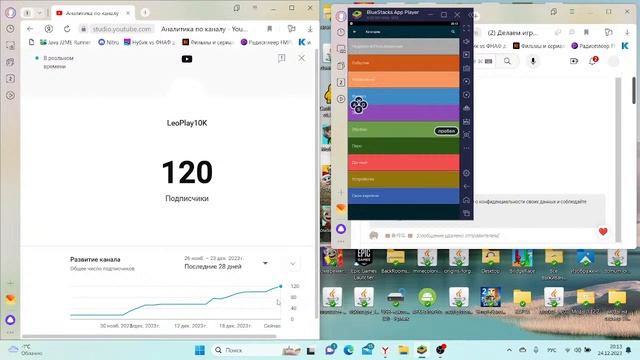Image resolution: width=640 pixels, height=360 pixels.
Task: Open Microsoft Edge from the taskbar
Action: pos(348,350)
